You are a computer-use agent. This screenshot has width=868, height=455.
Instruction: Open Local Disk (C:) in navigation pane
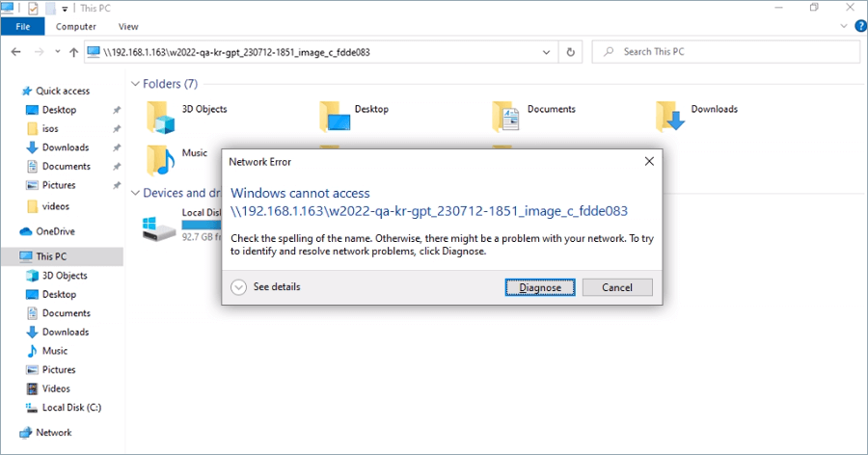point(71,407)
